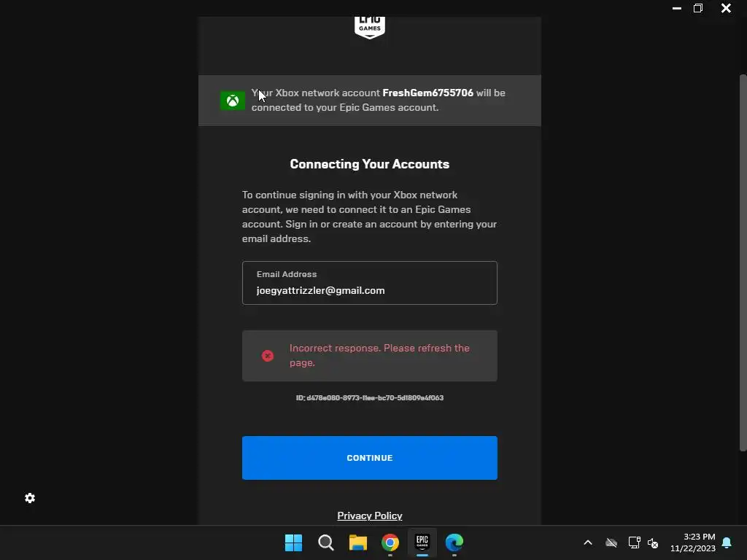This screenshot has height=560, width=747.
Task: Click the vertical scrollbar on right
Action: click(x=743, y=262)
